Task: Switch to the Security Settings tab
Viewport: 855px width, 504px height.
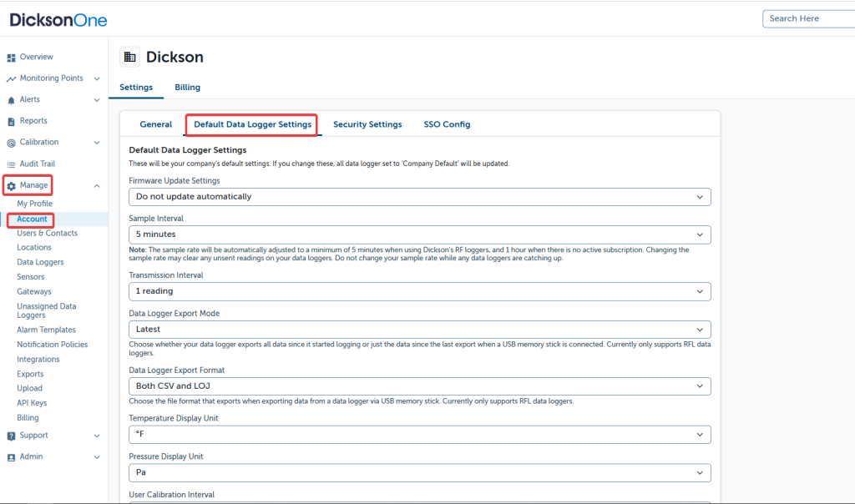Action: click(367, 124)
